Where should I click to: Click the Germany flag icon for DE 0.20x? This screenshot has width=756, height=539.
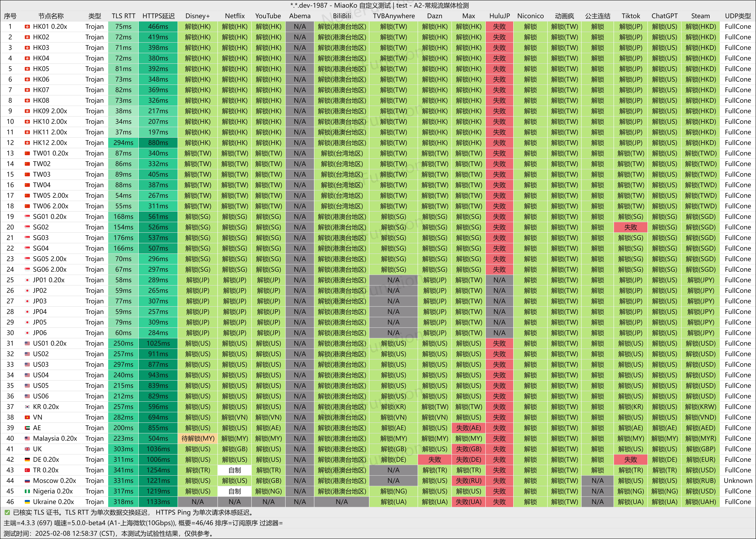[27, 460]
